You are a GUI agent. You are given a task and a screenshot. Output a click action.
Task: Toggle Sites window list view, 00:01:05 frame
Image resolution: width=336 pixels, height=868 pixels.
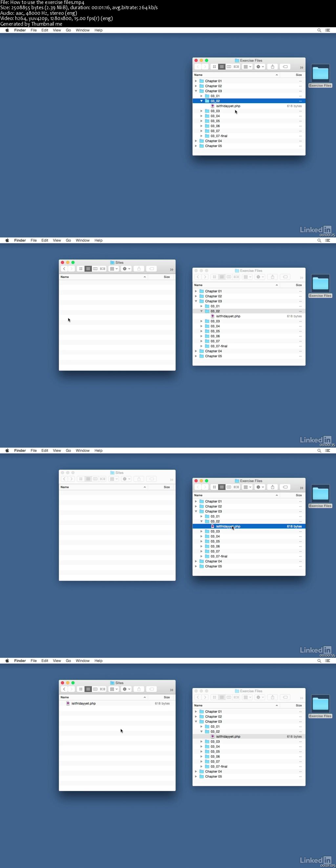[88, 689]
